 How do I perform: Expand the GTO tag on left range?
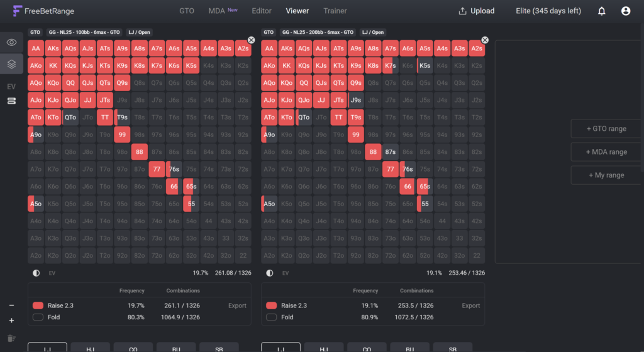pyautogui.click(x=35, y=32)
